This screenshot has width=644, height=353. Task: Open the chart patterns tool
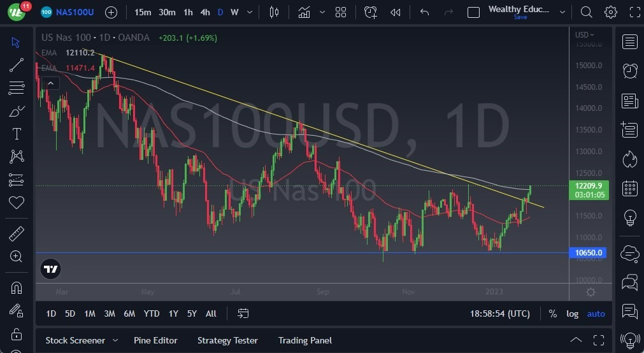tap(17, 157)
